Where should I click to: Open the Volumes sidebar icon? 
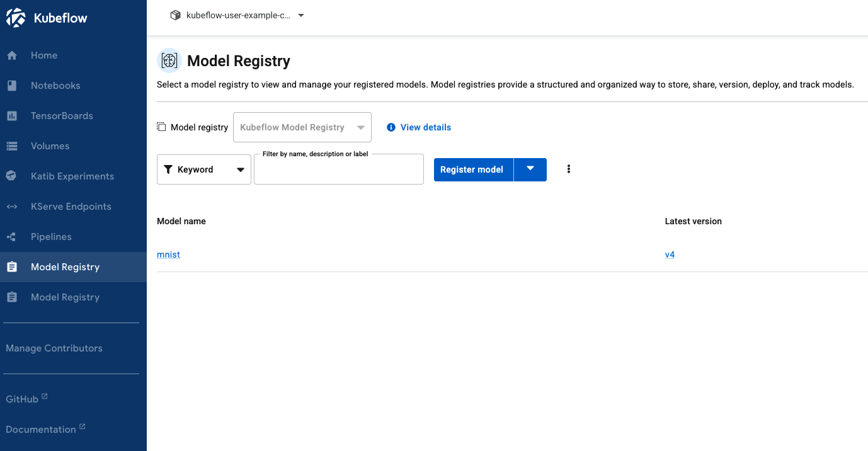pyautogui.click(x=12, y=146)
